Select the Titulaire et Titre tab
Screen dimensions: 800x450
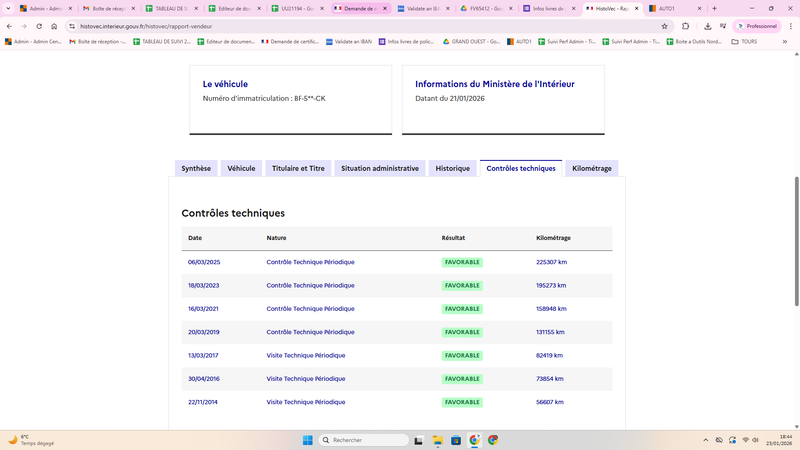298,168
